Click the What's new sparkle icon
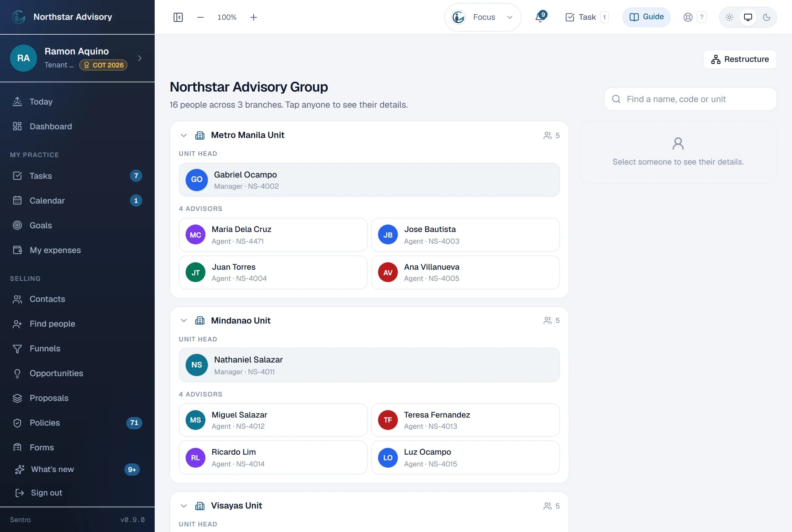Screen dimensions: 792x532 20,470
